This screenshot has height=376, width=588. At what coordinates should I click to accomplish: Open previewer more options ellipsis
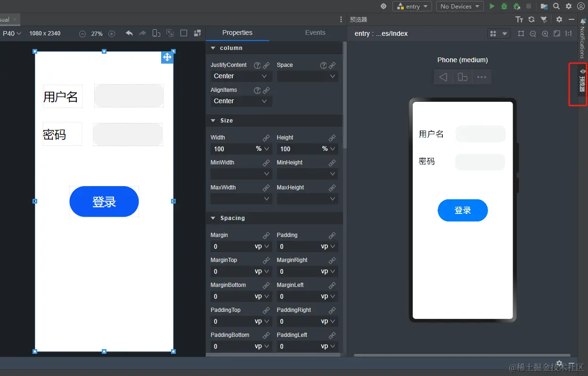[482, 77]
